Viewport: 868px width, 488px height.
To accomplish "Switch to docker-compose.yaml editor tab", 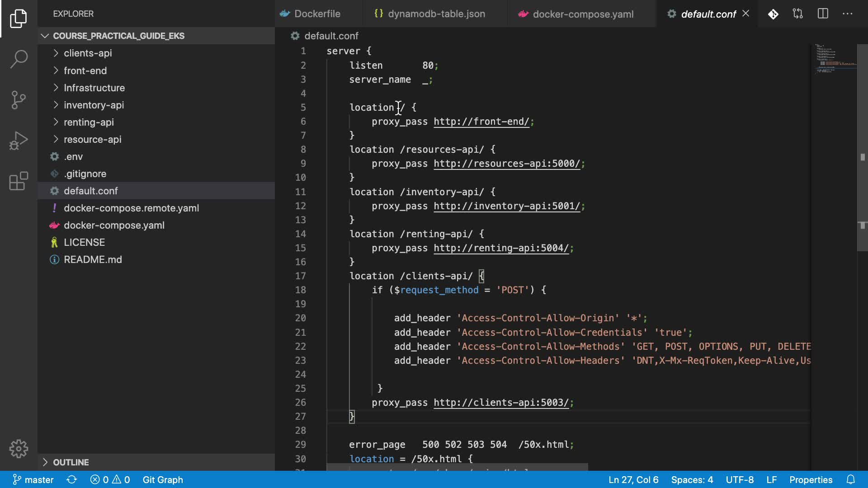I will 582,14.
